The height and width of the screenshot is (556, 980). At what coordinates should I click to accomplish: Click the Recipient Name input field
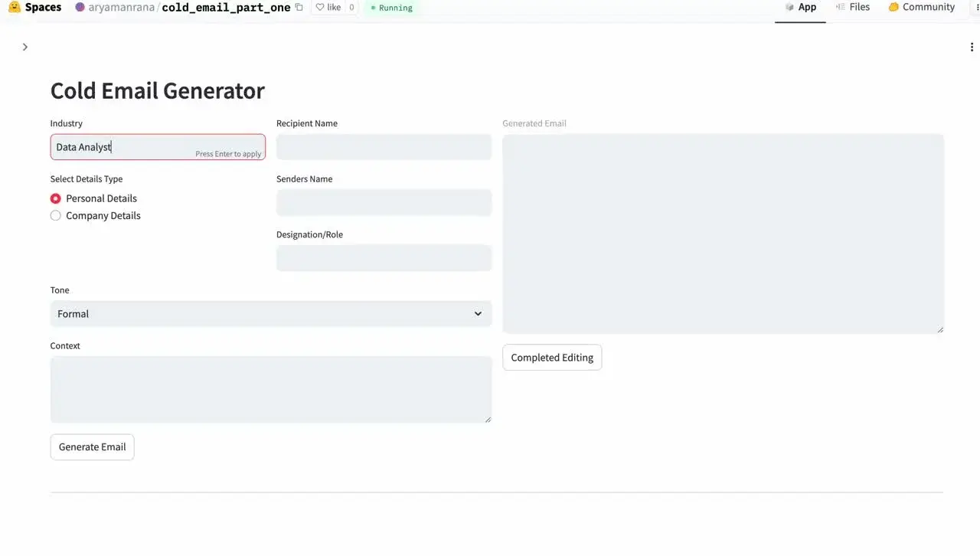tap(384, 147)
